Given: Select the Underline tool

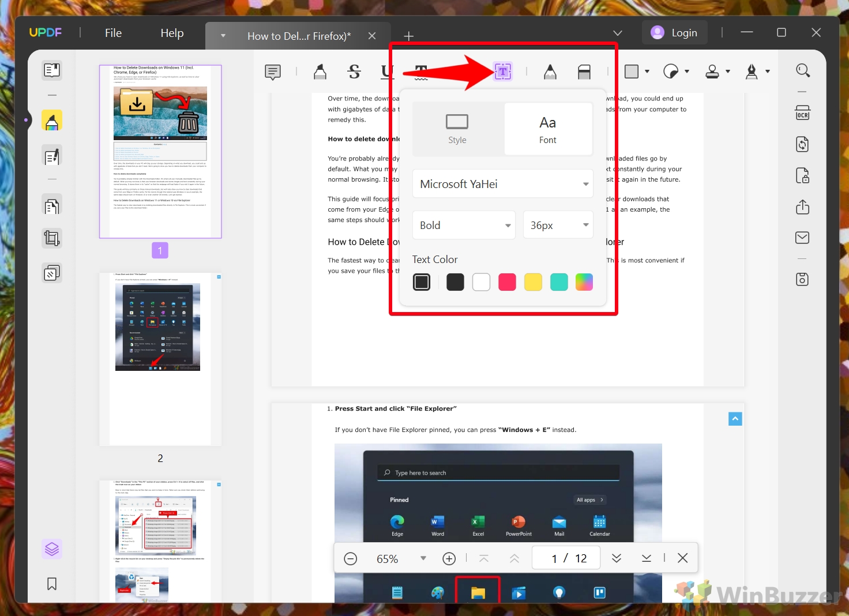Looking at the screenshot, I should click(x=386, y=72).
